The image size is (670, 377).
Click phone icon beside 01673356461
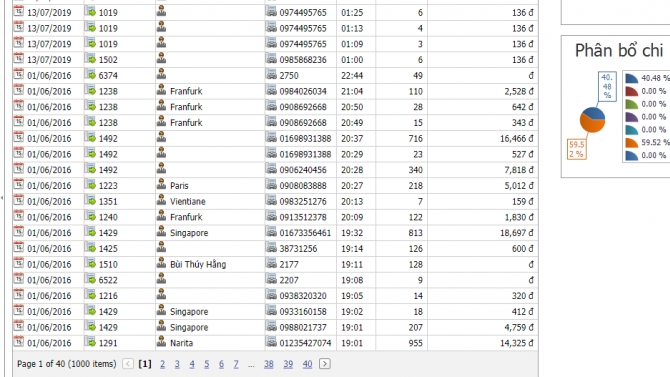point(271,232)
